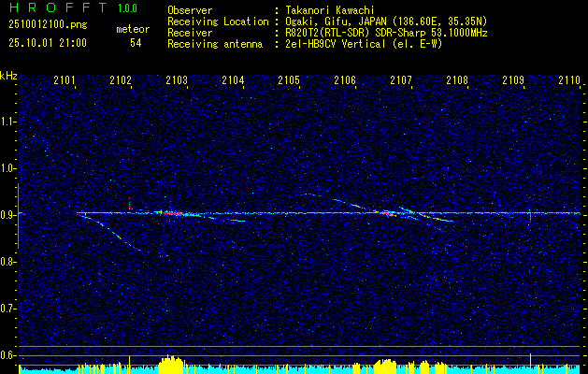Click the 1.1 kHz frequency label
Screen dimensions: 588x374
pos(7,122)
